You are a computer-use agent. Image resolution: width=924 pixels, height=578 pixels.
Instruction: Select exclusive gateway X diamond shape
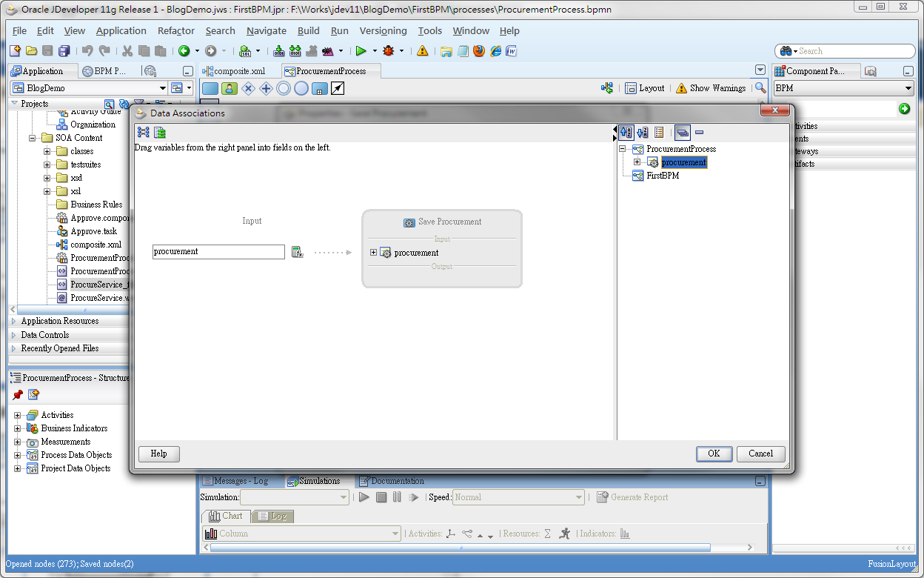[248, 88]
